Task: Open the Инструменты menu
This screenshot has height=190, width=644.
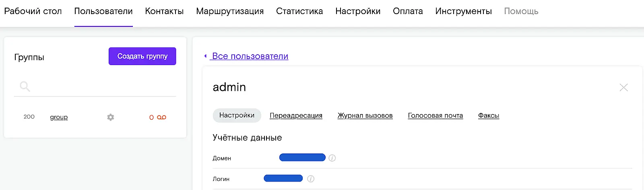Action: (463, 11)
